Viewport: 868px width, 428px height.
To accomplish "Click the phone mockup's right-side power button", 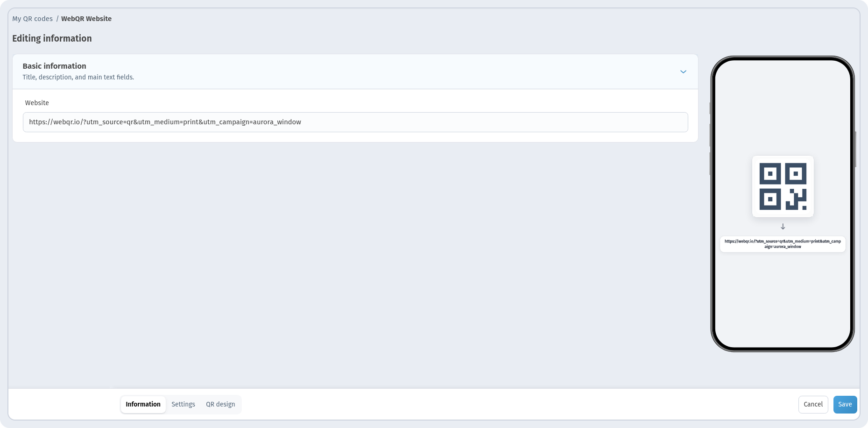I will [855, 149].
